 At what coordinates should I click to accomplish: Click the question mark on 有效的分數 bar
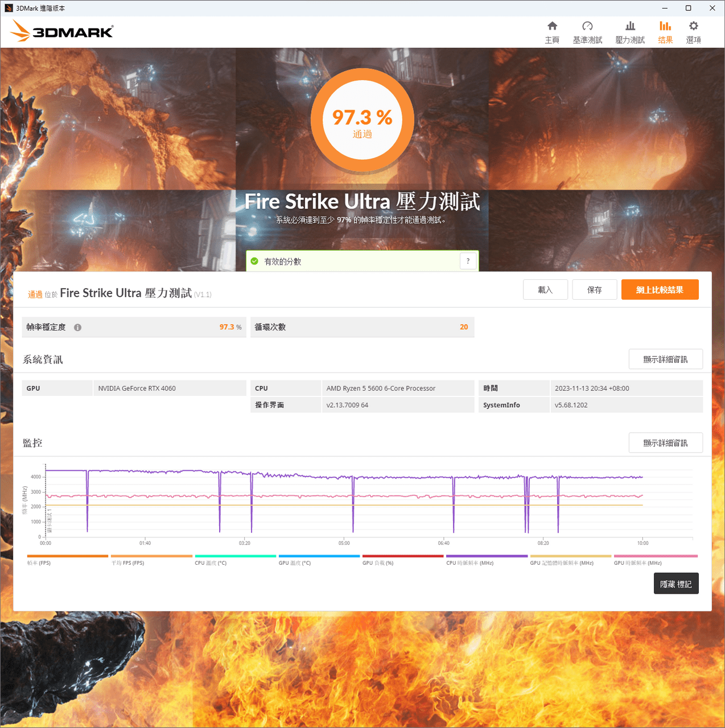tap(468, 261)
